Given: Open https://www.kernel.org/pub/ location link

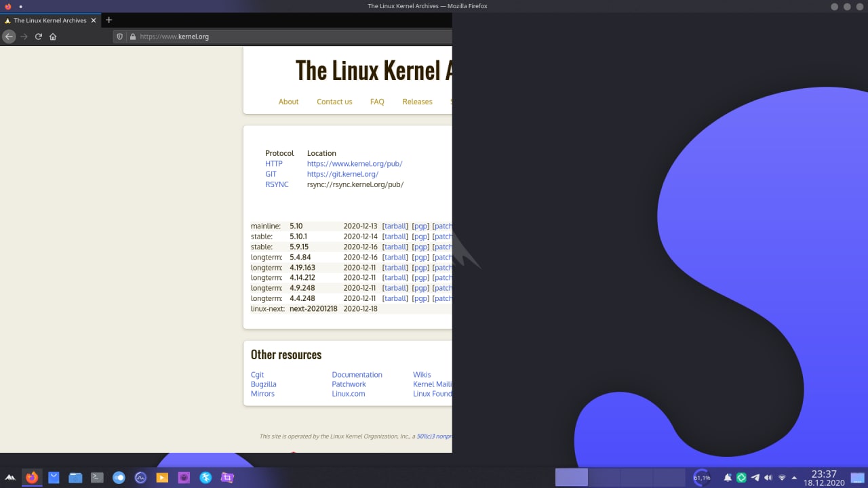Looking at the screenshot, I should [355, 164].
